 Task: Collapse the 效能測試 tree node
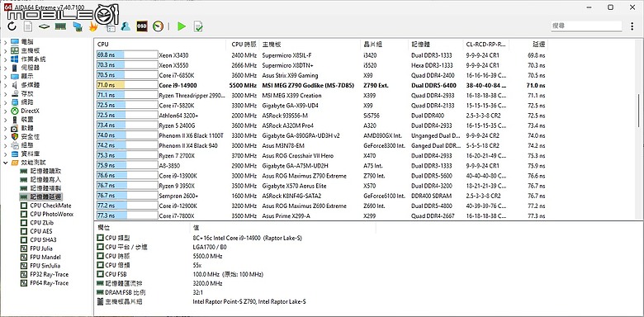coord(5,163)
